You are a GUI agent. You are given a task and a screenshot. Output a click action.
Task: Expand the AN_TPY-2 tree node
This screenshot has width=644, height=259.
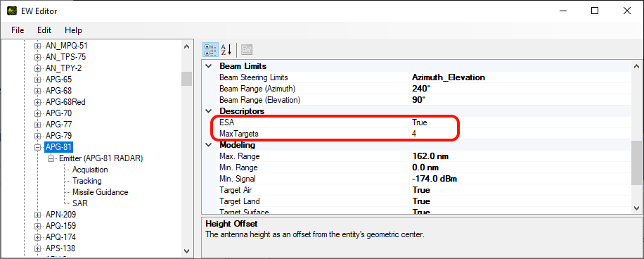coord(37,68)
